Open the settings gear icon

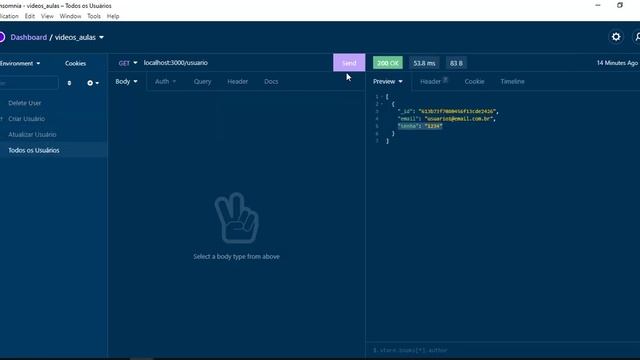[616, 37]
